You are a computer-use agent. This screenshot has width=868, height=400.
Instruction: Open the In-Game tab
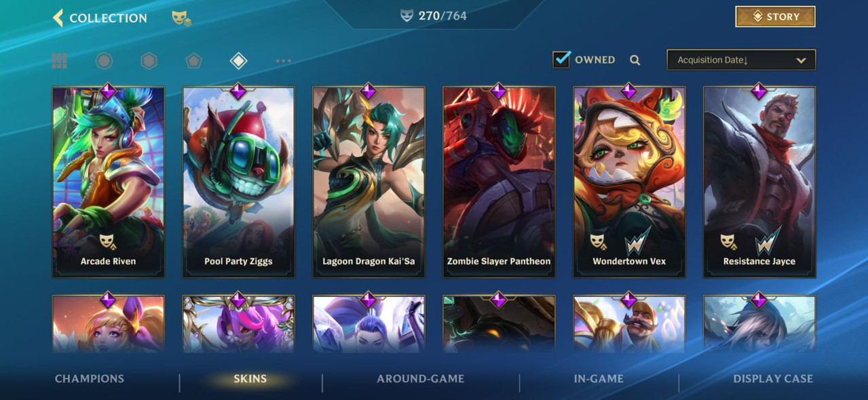(x=599, y=379)
